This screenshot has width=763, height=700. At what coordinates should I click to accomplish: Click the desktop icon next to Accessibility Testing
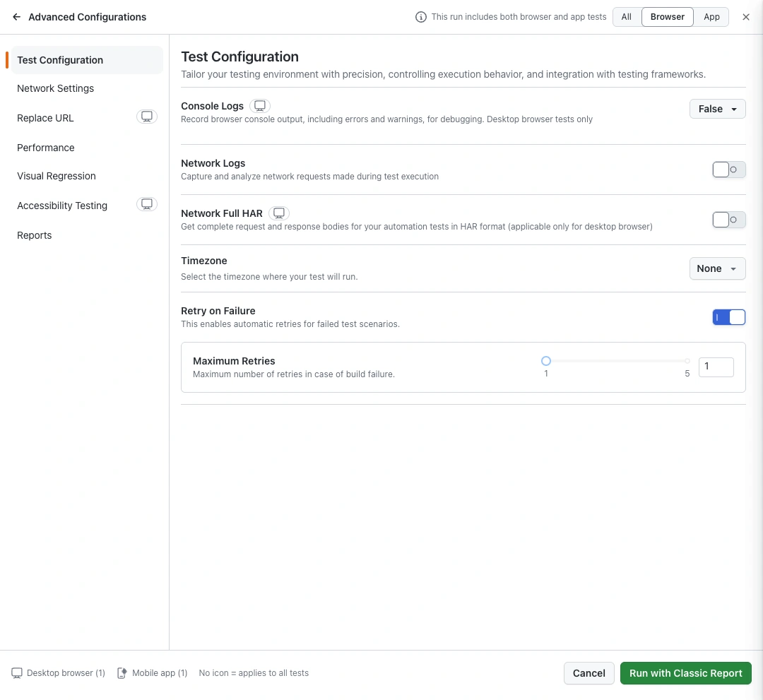tap(147, 204)
